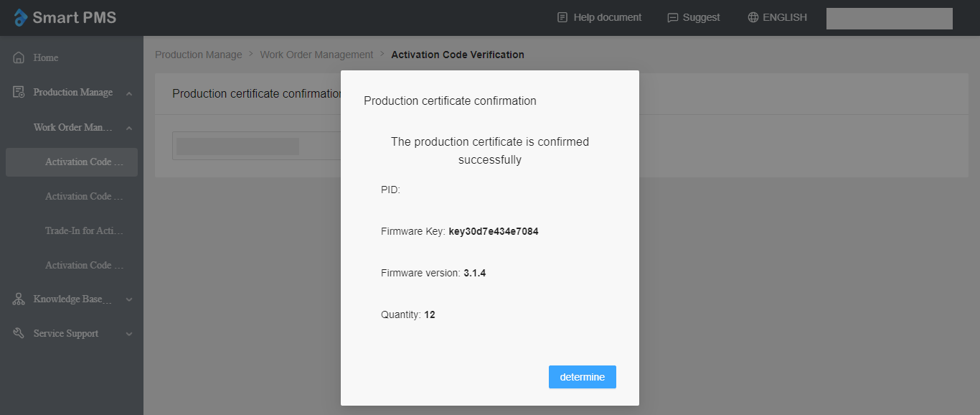This screenshot has width=980, height=415.
Task: Open Work Order Management breadcrumb link
Action: (x=316, y=55)
